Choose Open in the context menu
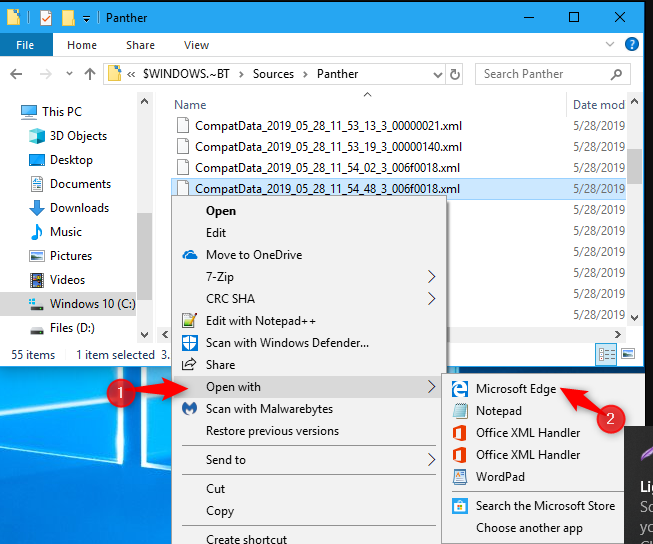 click(309, 211)
